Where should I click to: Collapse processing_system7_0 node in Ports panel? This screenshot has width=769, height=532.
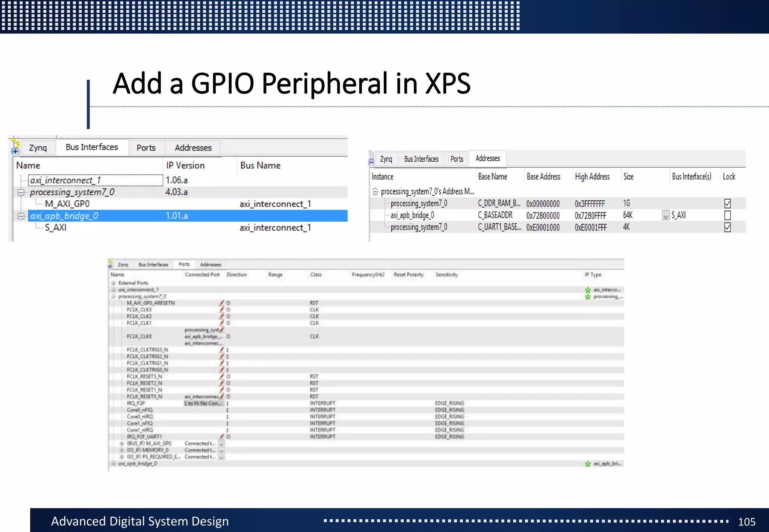tap(113, 296)
